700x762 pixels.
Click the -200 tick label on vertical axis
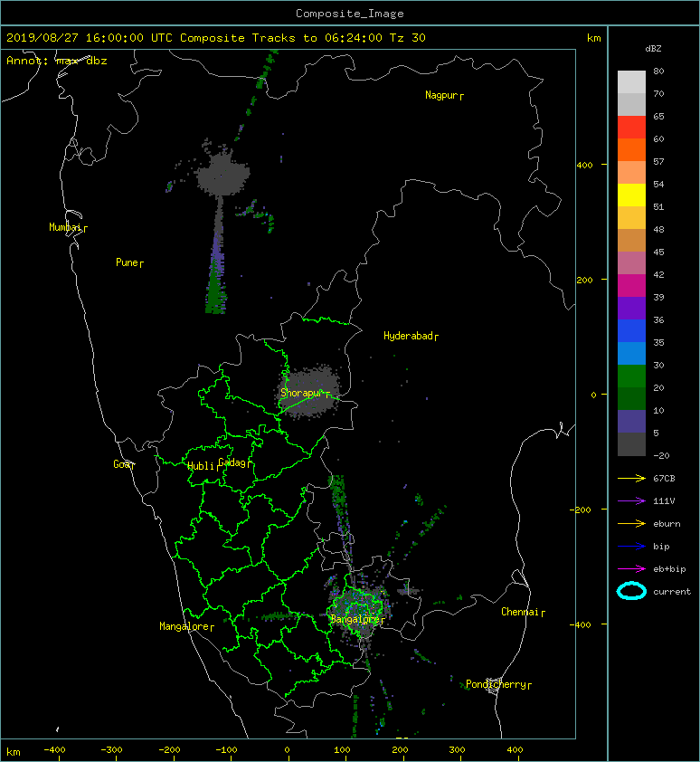582,510
